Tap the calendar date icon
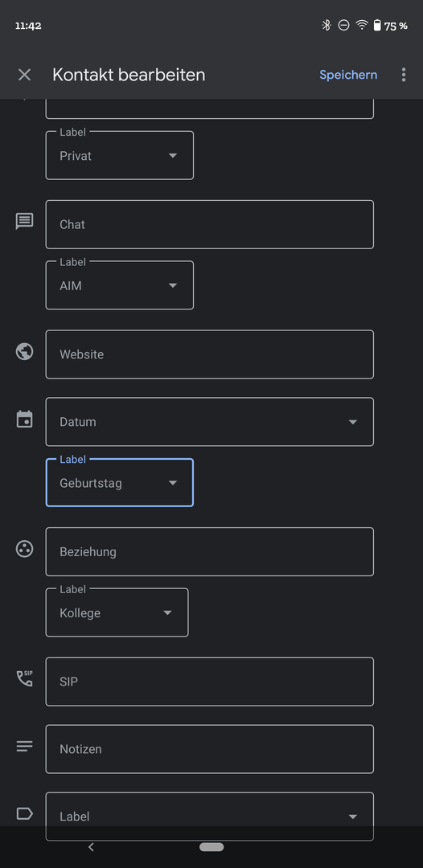Image resolution: width=423 pixels, height=868 pixels. tap(24, 419)
